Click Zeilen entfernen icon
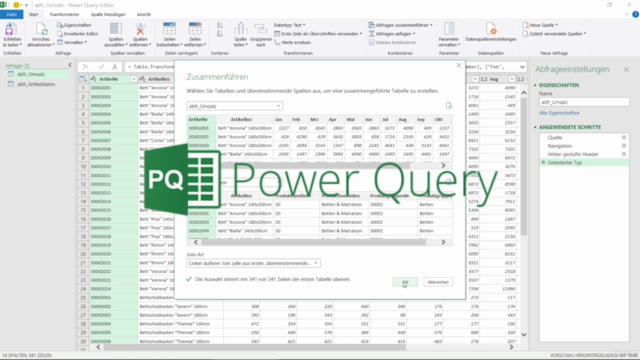The width and height of the screenshot is (640, 360). 195,29
